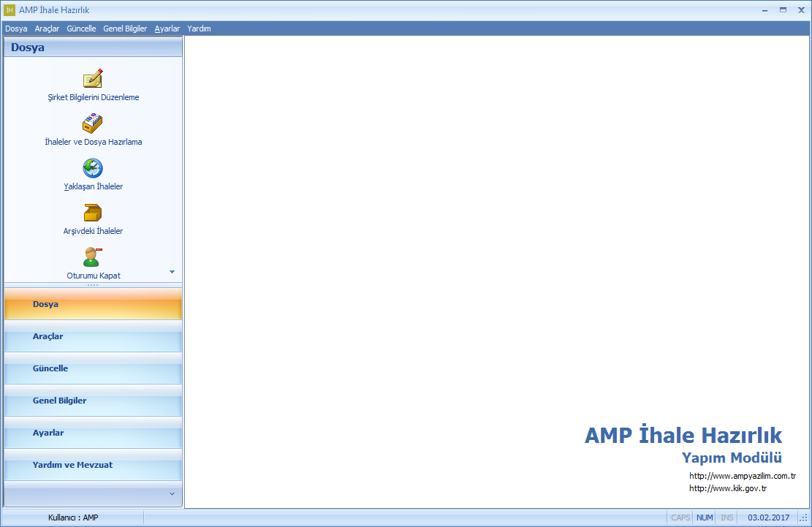Image resolution: width=812 pixels, height=527 pixels.
Task: Open the Araçlar menu in menu bar
Action: (47, 29)
